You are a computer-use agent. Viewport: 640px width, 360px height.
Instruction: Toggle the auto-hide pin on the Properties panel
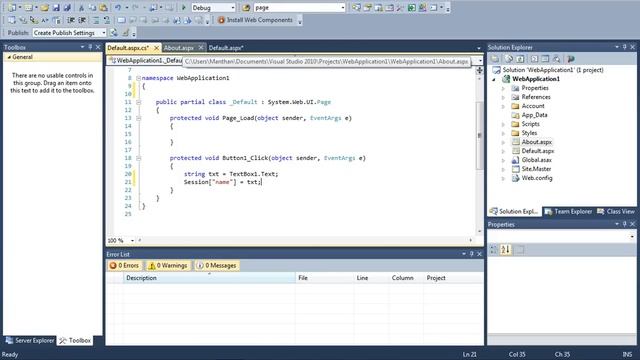click(x=624, y=224)
